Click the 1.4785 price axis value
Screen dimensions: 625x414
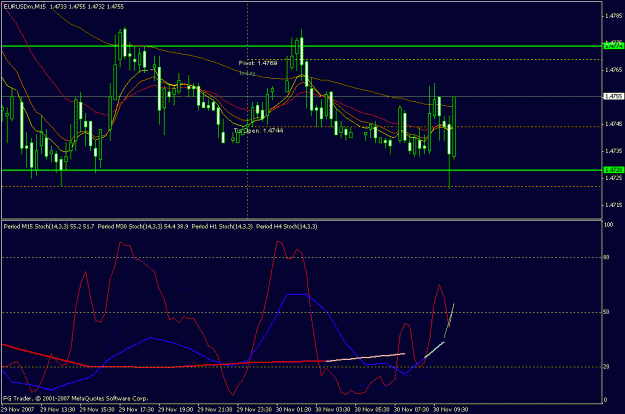[613, 16]
